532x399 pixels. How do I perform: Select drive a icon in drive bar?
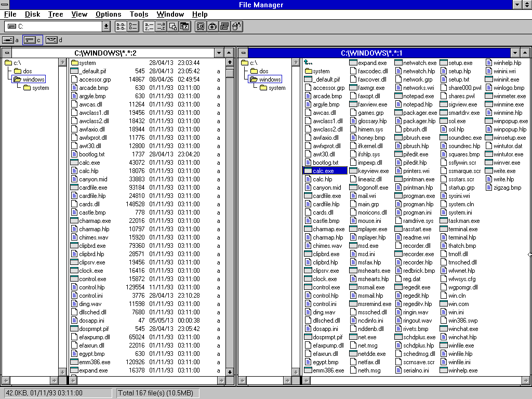[10, 40]
